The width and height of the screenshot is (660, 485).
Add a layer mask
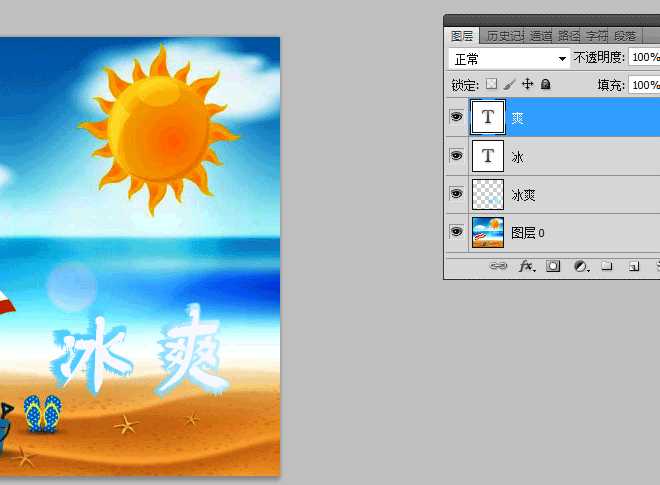pyautogui.click(x=553, y=267)
